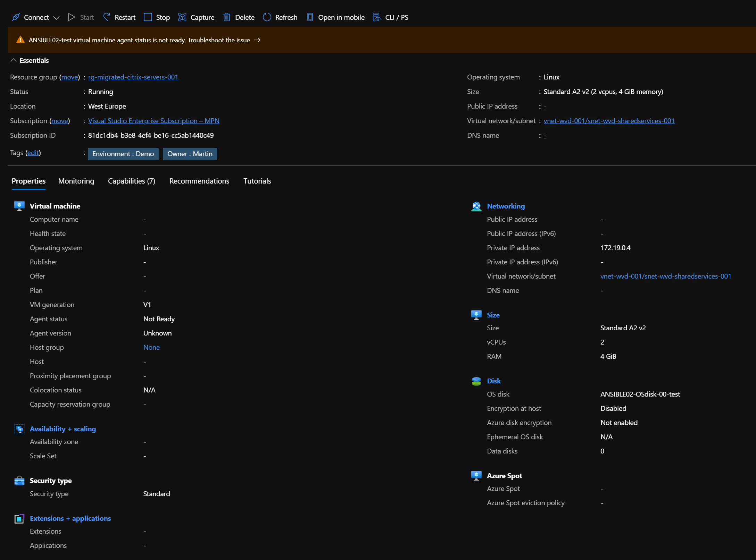This screenshot has height=560, width=756.
Task: Click the CLI / PS icon
Action: click(377, 17)
